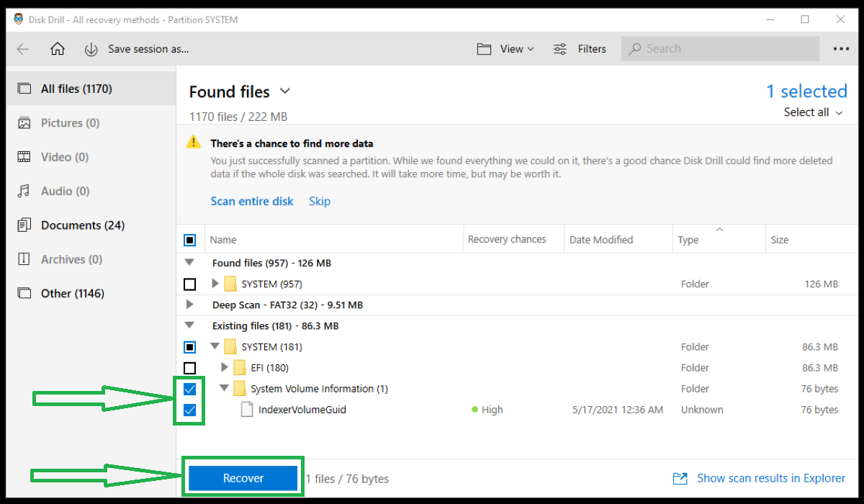
Task: Select Video (0) category
Action: click(91, 157)
